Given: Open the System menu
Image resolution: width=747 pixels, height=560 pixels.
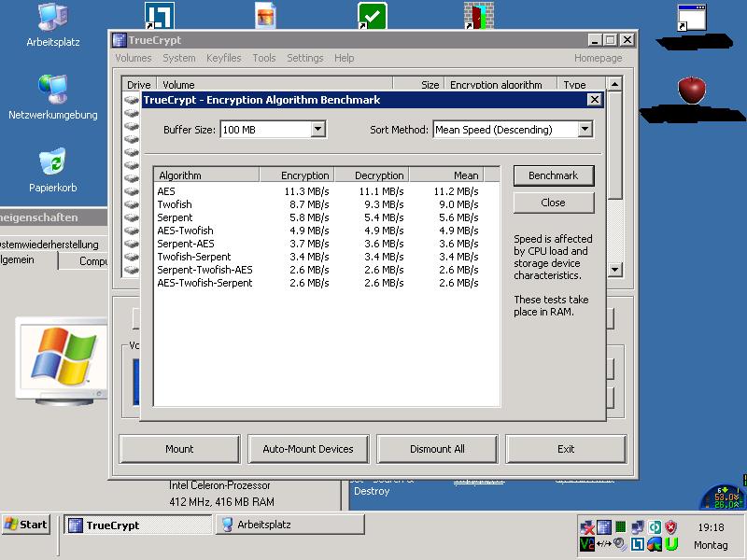Looking at the screenshot, I should pyautogui.click(x=179, y=58).
